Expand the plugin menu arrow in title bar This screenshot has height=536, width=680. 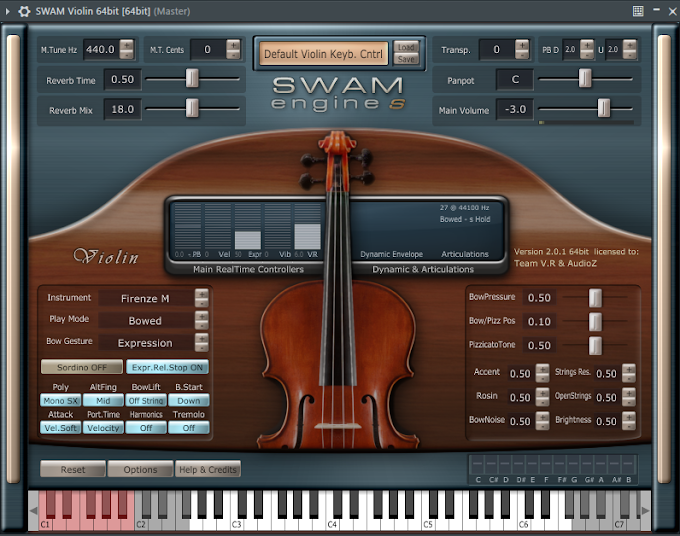coord(7,12)
